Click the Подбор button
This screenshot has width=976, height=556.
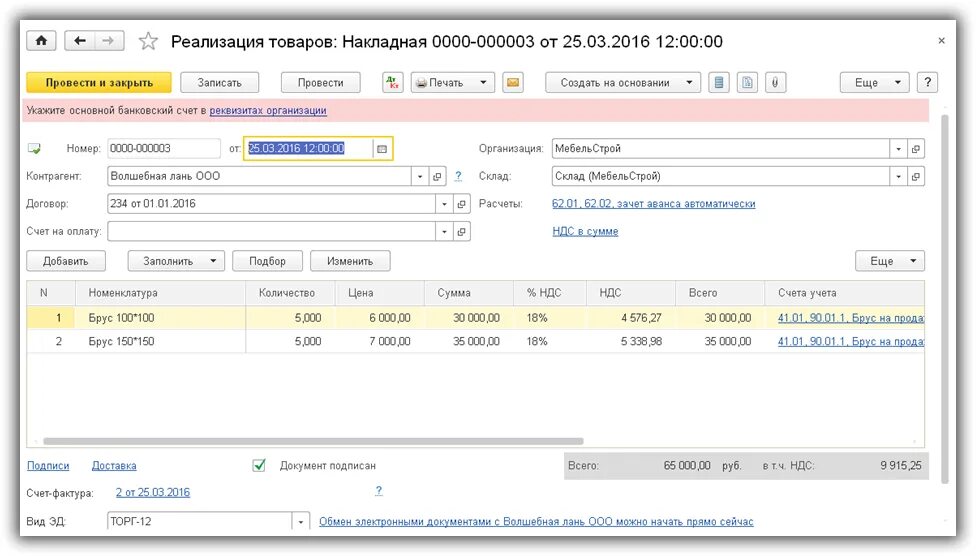tap(268, 261)
